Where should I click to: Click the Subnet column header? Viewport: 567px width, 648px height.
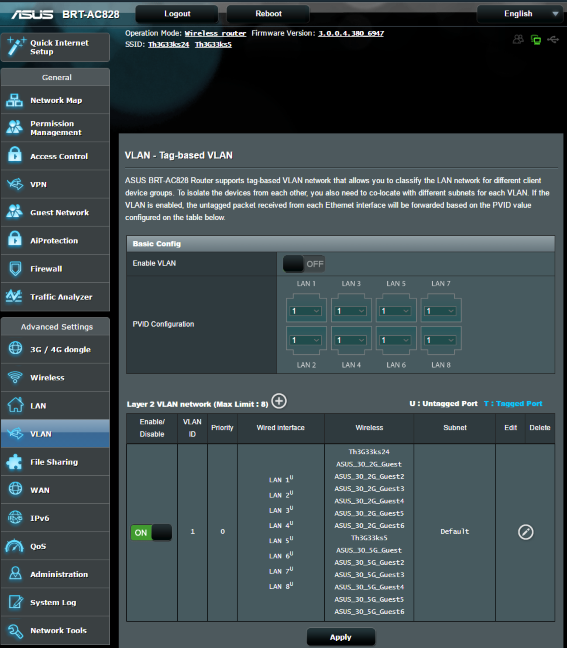click(x=455, y=428)
